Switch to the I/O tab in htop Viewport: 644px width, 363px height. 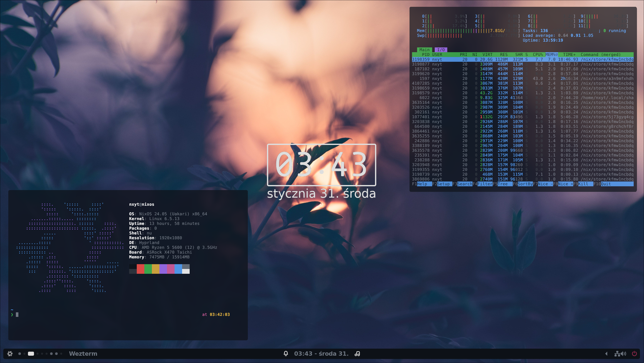click(x=441, y=50)
